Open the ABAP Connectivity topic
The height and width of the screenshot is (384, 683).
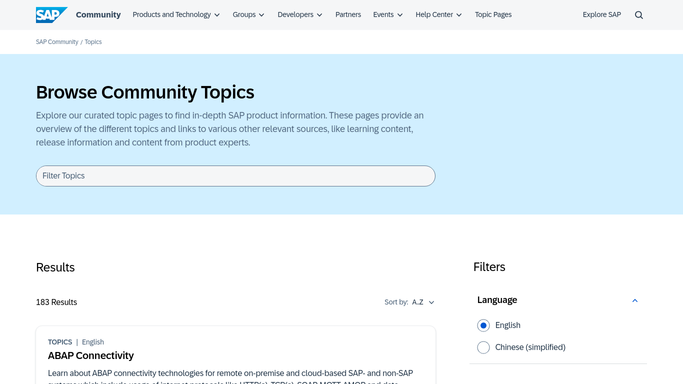(x=91, y=356)
